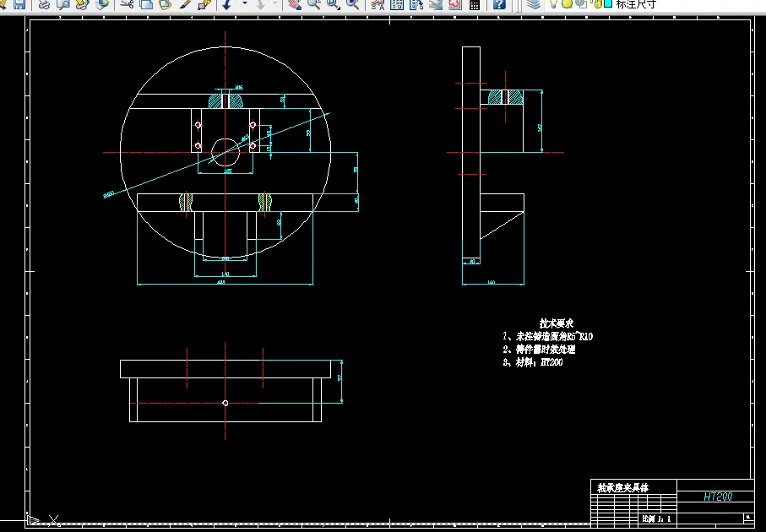The height and width of the screenshot is (532, 766).
Task: Click the Publish icon
Action: click(x=83, y=4)
